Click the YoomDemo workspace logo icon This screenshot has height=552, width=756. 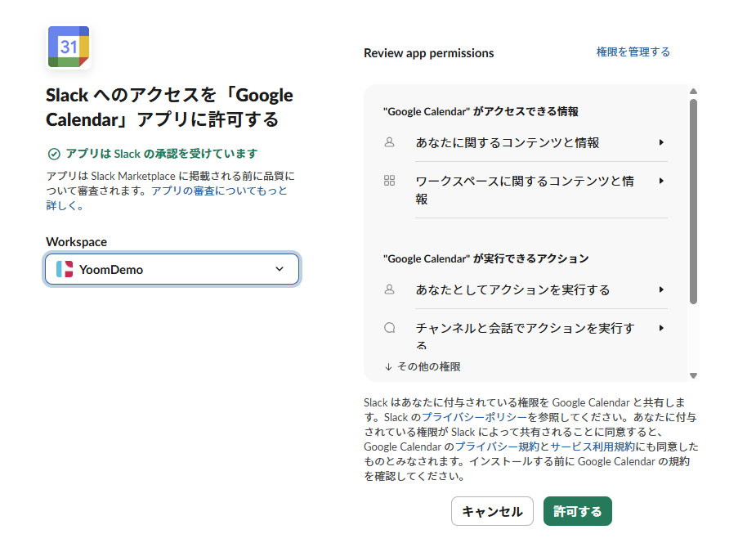(65, 269)
